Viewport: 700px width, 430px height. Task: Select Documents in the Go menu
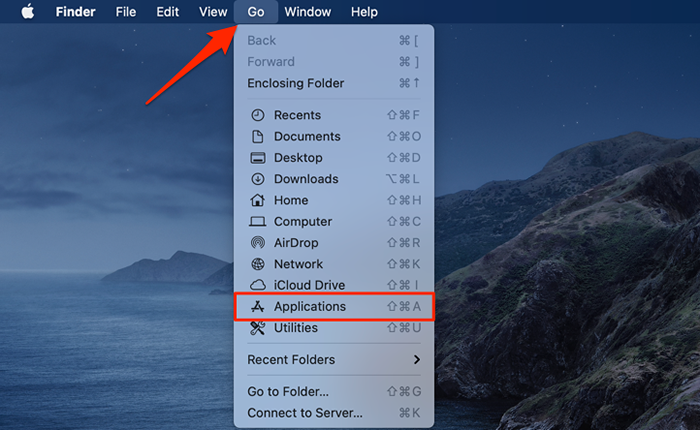334,137
